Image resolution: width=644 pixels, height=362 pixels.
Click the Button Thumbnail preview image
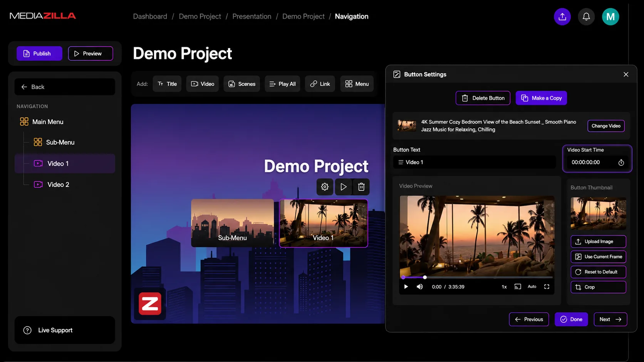click(598, 214)
